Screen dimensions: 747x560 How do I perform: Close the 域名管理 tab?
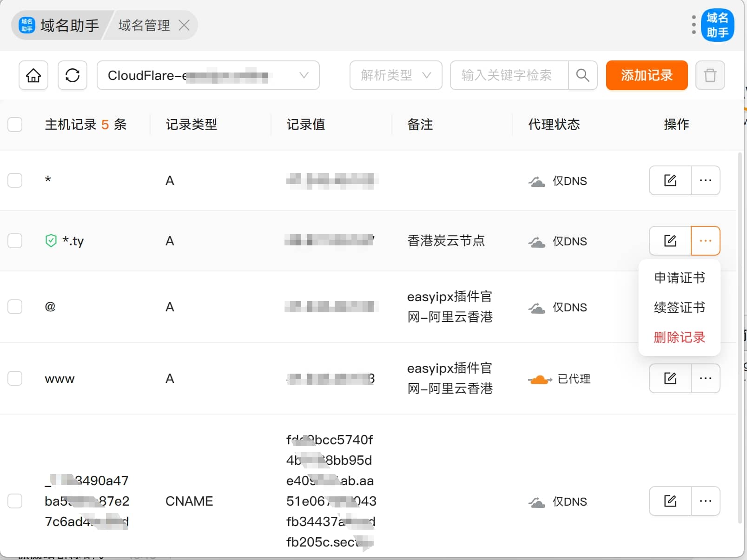pyautogui.click(x=184, y=25)
